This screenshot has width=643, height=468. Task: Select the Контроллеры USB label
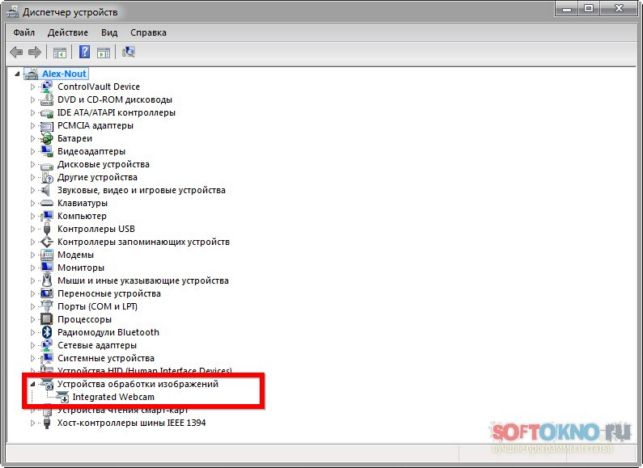coord(96,229)
